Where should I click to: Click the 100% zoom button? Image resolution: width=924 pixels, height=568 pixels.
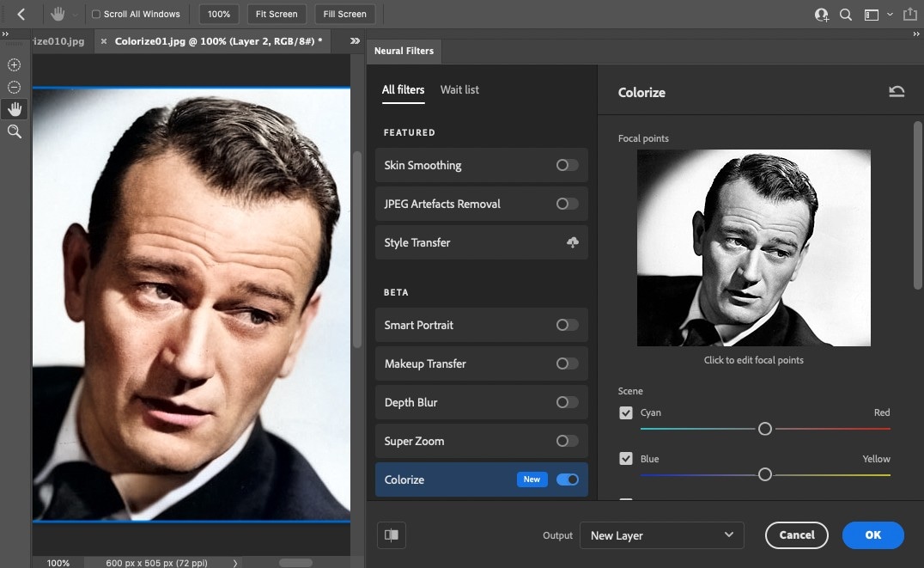pos(219,14)
